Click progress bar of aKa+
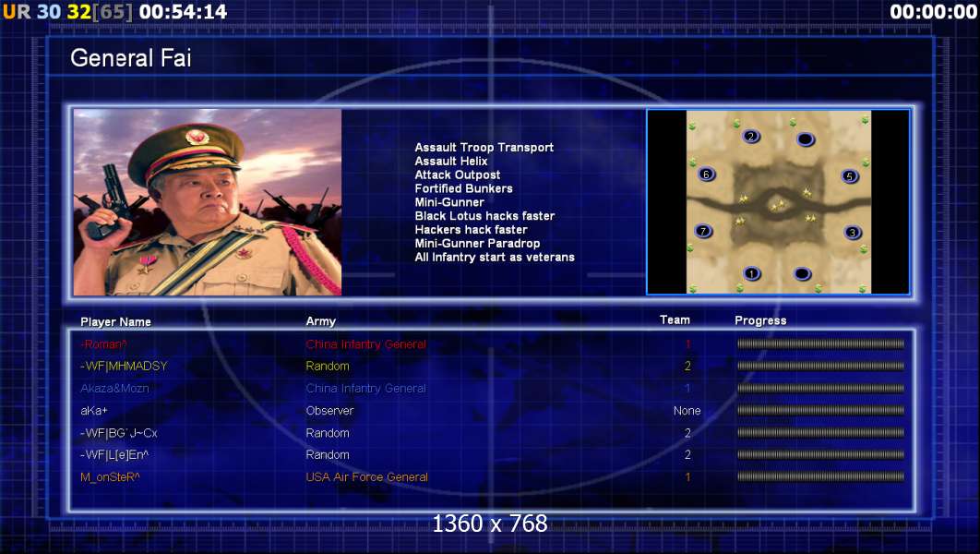 pos(820,410)
